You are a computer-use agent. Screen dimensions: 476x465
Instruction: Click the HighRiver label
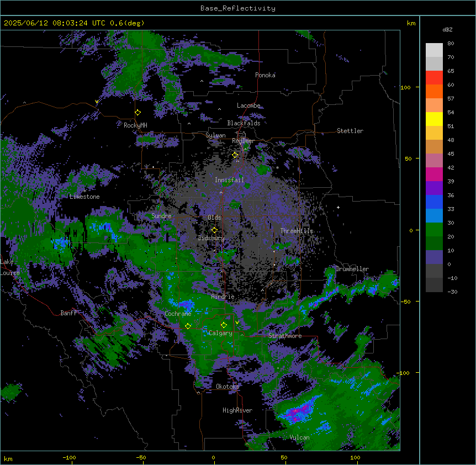237,410
